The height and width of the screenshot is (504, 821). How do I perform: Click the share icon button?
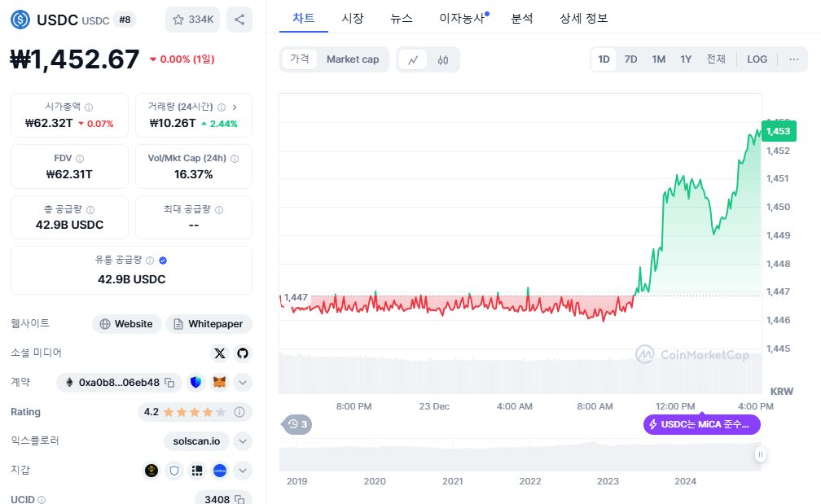tap(239, 20)
